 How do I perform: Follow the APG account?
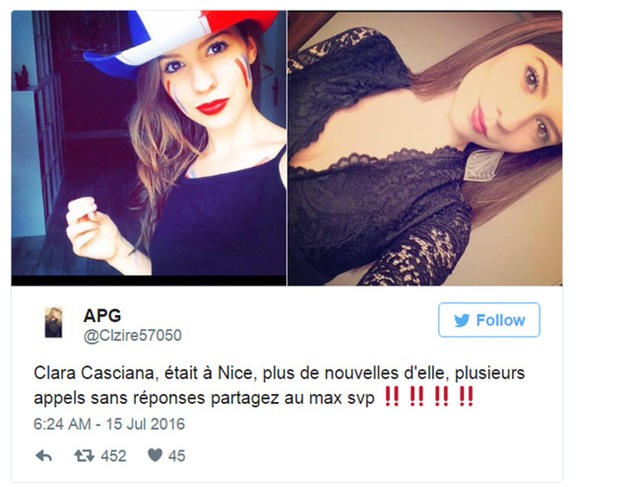pos(489,320)
